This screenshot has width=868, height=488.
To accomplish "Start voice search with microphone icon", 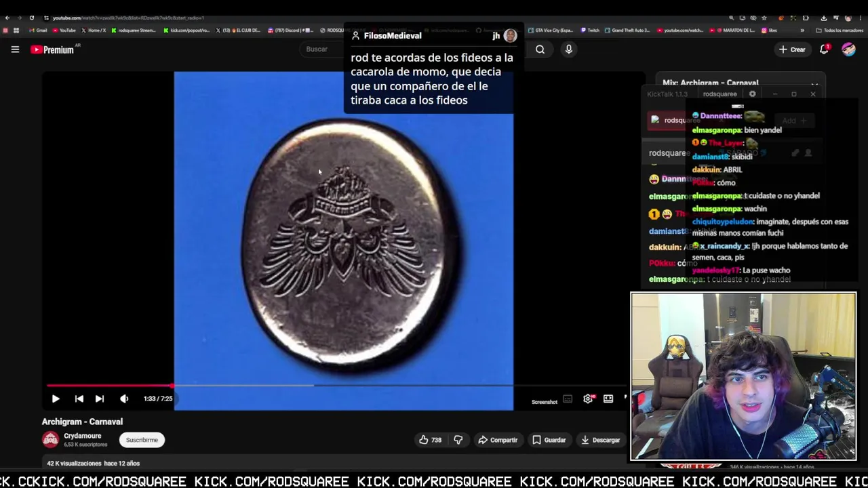I will tap(569, 49).
